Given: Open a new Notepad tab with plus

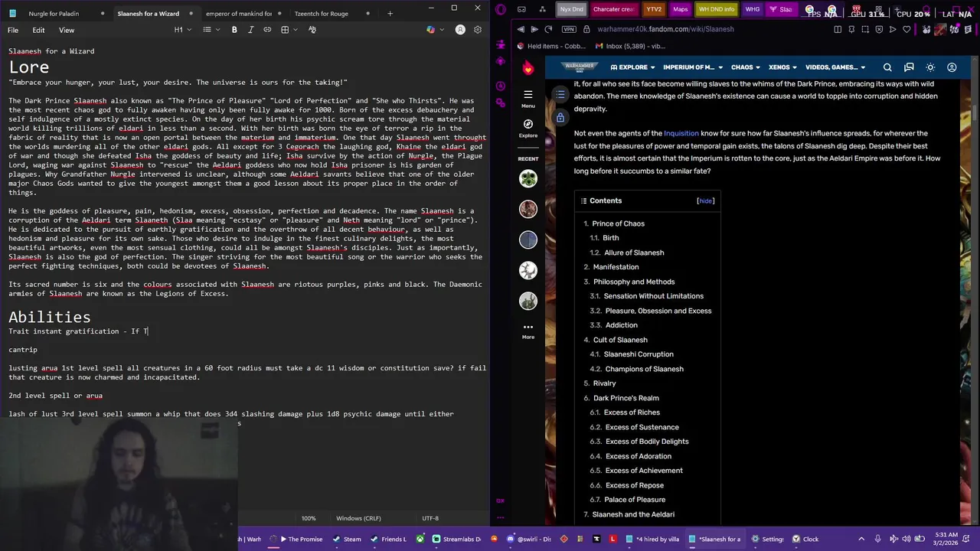Looking at the screenshot, I should pyautogui.click(x=390, y=13).
